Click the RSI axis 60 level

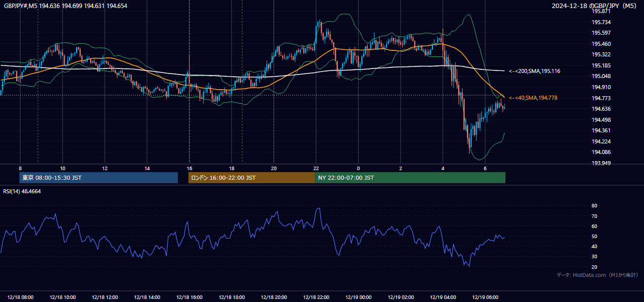(x=595, y=226)
